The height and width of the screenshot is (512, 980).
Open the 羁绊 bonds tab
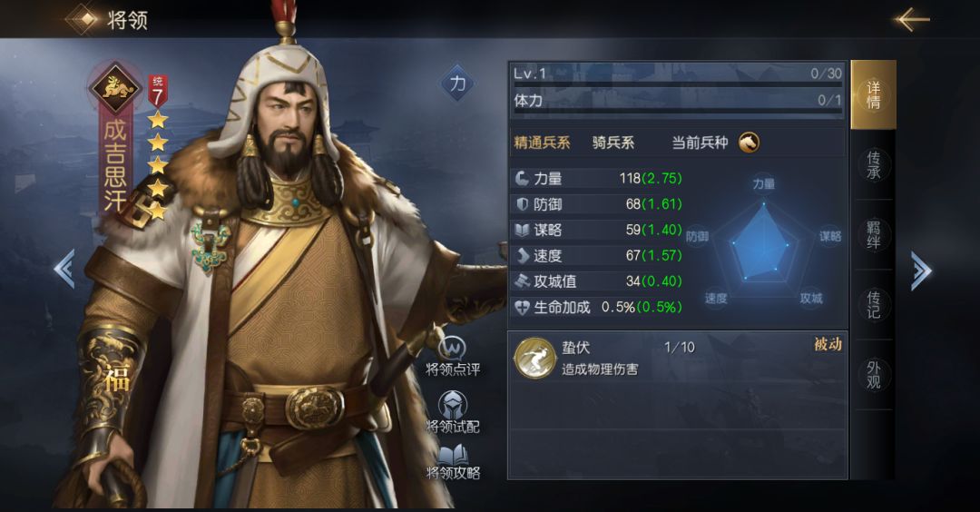[x=873, y=235]
